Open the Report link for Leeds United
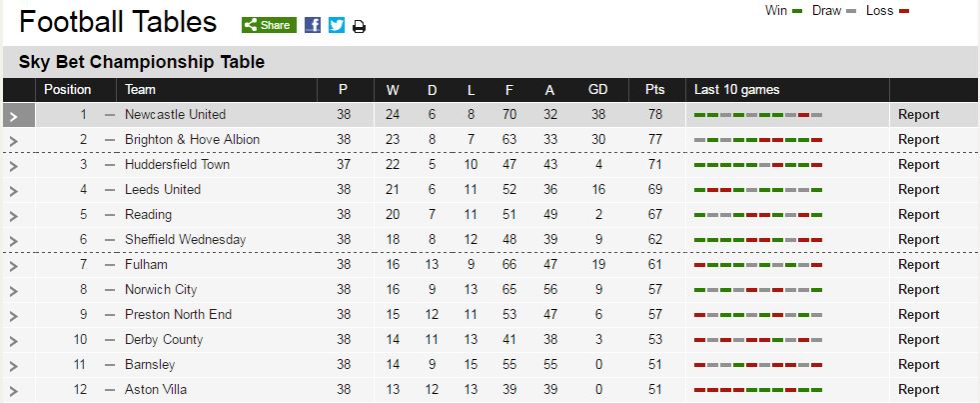Screen dimensions: 980x403 click(918, 190)
